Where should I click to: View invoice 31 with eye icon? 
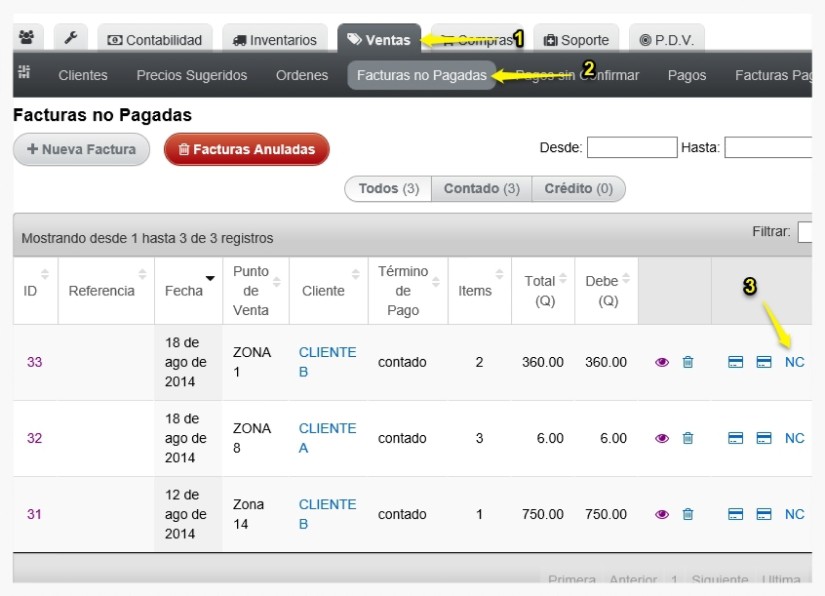pyautogui.click(x=662, y=514)
